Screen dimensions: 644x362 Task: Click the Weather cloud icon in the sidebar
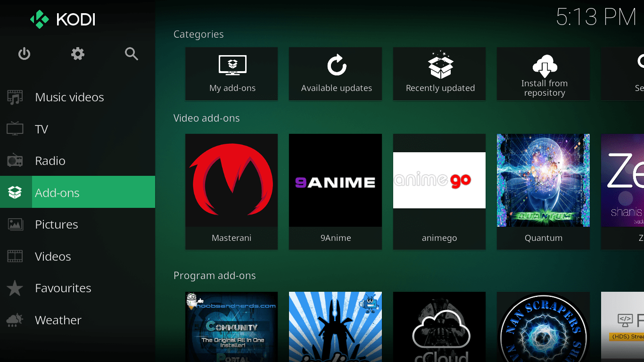tap(15, 320)
